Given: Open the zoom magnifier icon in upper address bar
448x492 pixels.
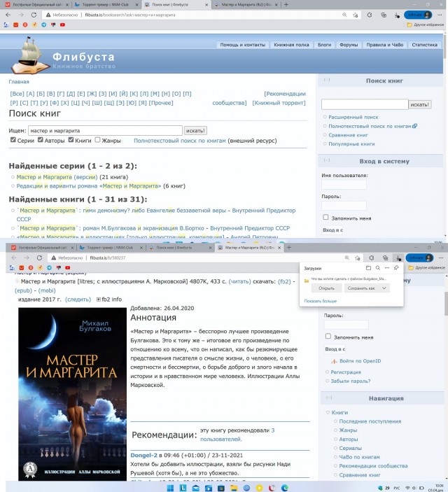Looking at the screenshot, I should click(344, 15).
